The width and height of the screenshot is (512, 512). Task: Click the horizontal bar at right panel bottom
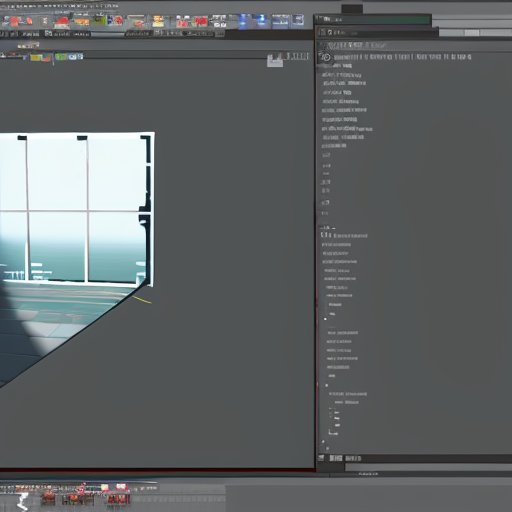pos(428,467)
